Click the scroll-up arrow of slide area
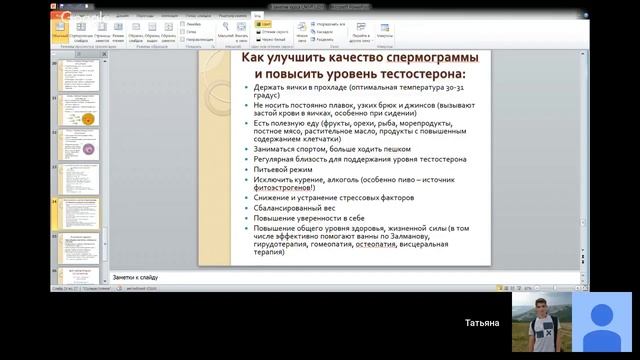 pyautogui.click(x=582, y=54)
